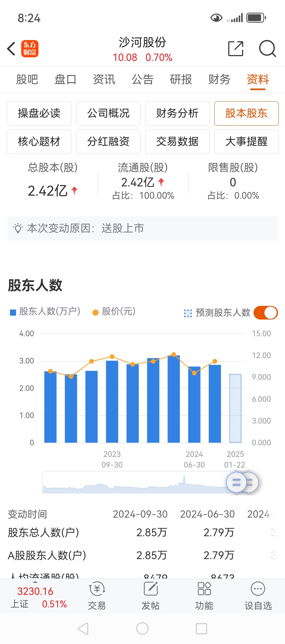Switch to the 公告 tab

coord(142,79)
